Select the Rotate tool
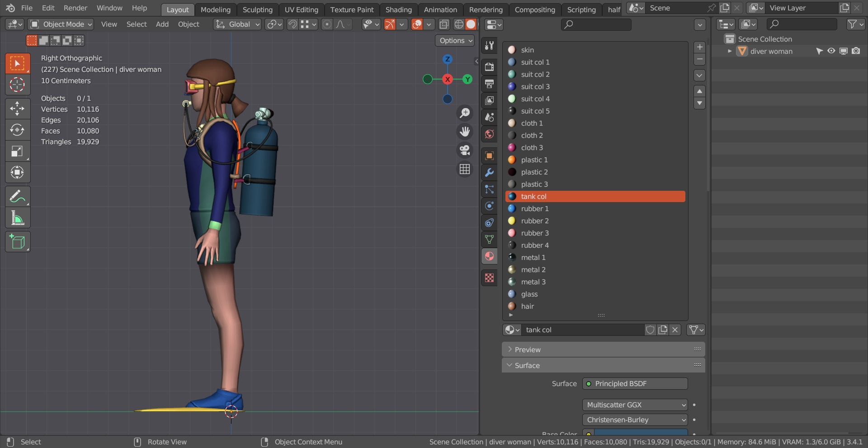 [18, 130]
